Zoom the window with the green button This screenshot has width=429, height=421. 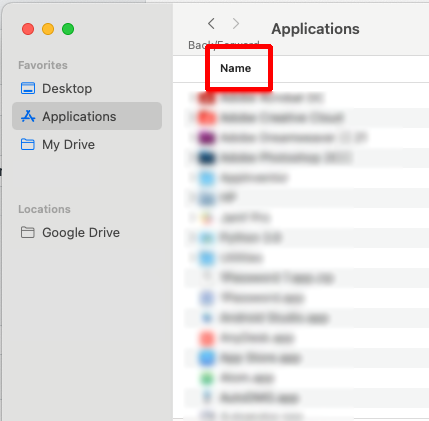(x=68, y=29)
